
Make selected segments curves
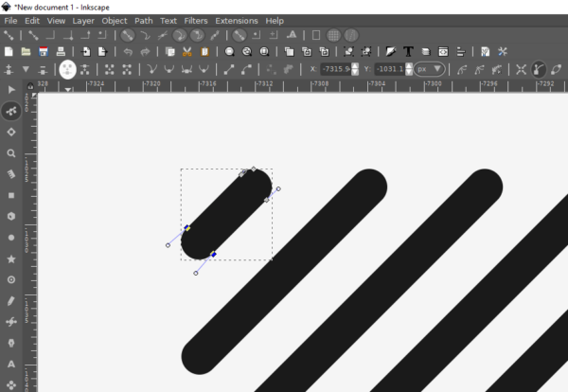(246, 69)
